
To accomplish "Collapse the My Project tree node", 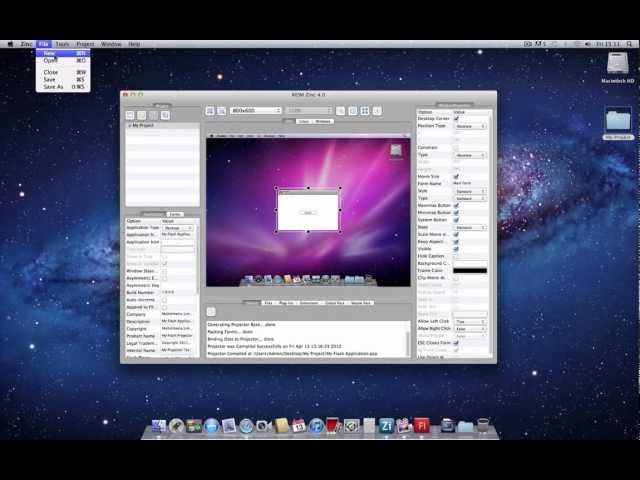I will [x=129, y=126].
